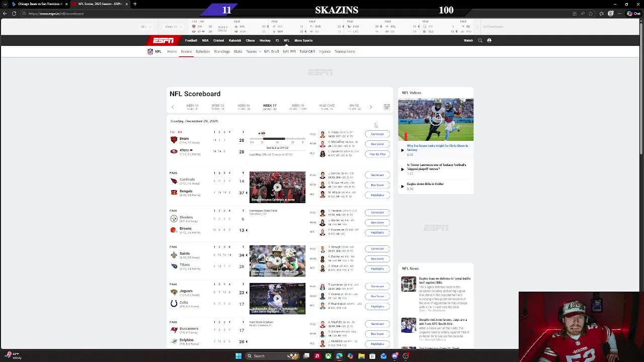Image resolution: width=644 pixels, height=362 pixels.
Task: Go back in the browser
Action: coord(5,14)
